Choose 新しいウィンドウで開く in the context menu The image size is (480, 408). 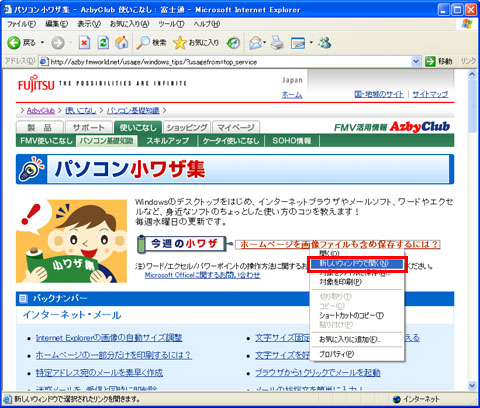(x=357, y=264)
